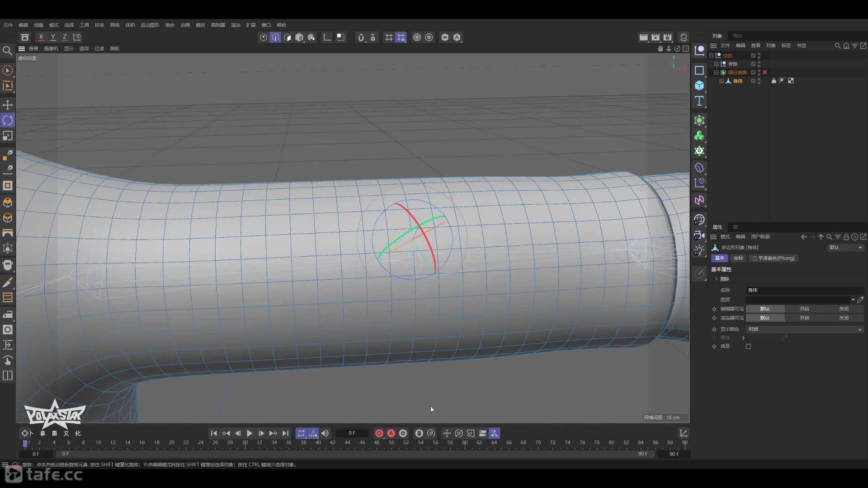Viewport: 868px width, 488px height.
Task: Add a Cube primitive from right palette
Action: point(699,85)
